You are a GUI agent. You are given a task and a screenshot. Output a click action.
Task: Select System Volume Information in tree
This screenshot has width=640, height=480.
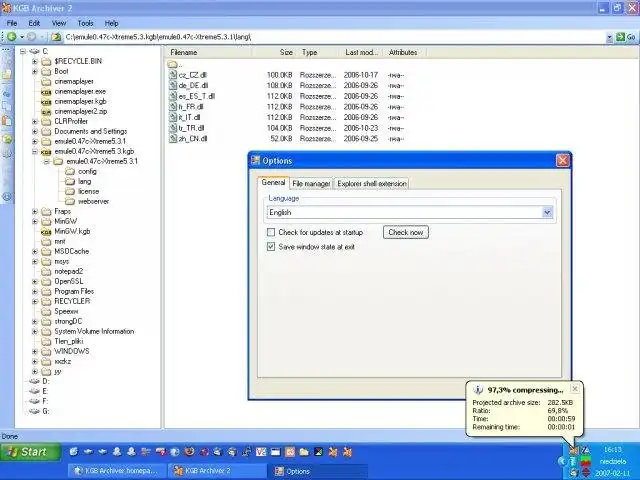(94, 331)
